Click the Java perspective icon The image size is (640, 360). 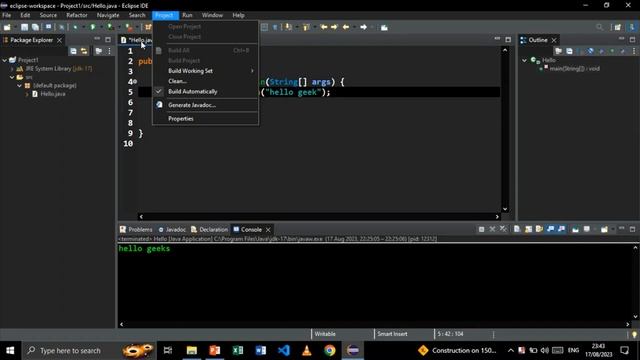point(632,27)
